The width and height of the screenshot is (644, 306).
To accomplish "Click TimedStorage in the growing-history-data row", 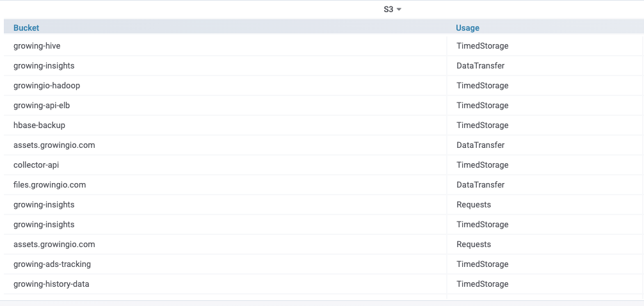I will pyautogui.click(x=482, y=284).
